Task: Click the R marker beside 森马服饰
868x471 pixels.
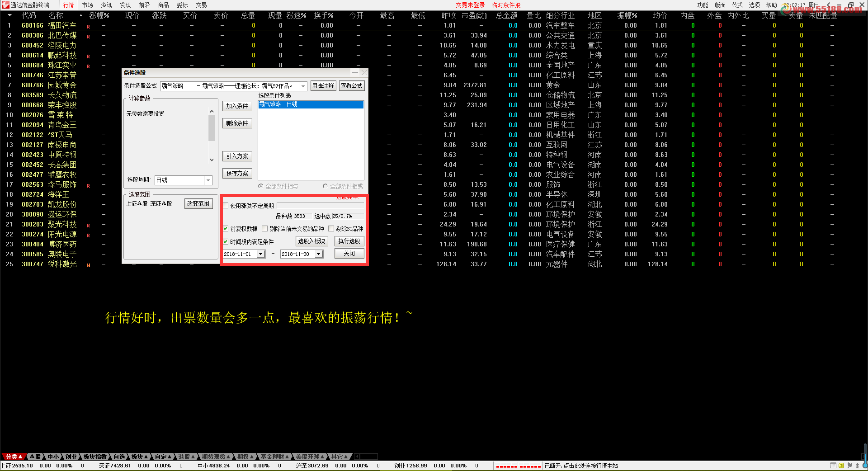Action: coord(88,186)
